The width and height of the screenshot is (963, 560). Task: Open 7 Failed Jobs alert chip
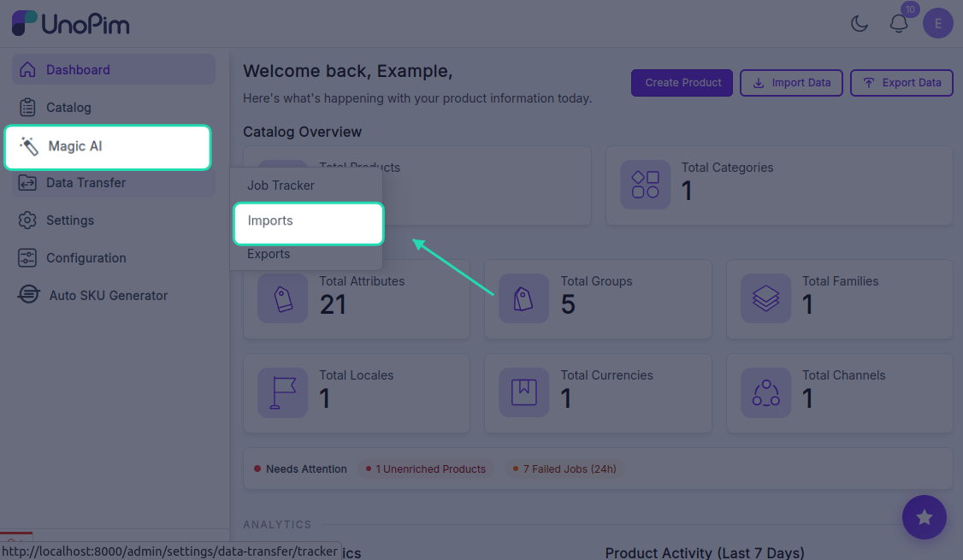(564, 469)
